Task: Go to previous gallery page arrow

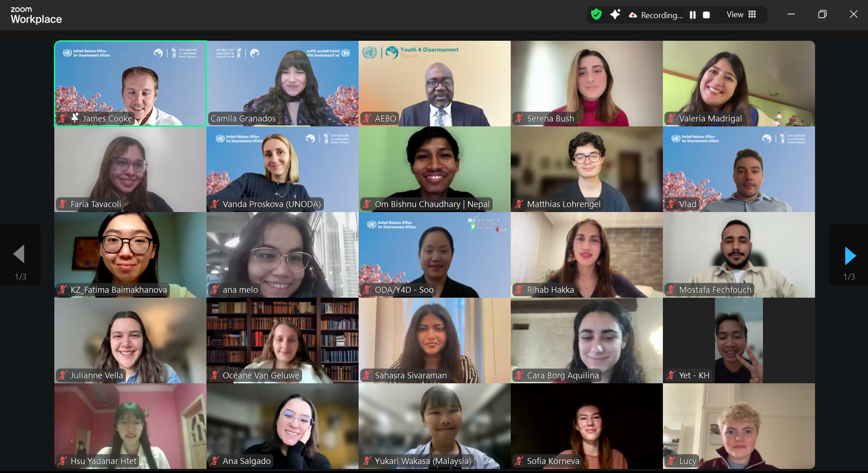Action: (19, 254)
